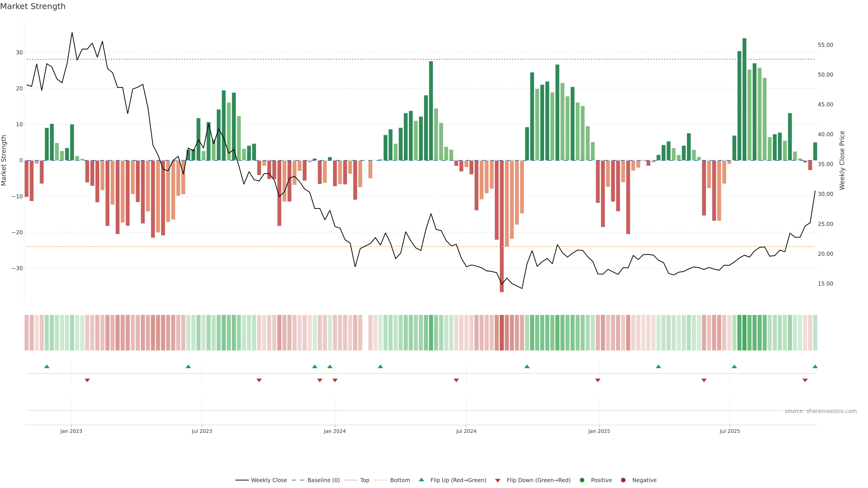Click the Flip Down red triangle legend icon
Image resolution: width=868 pixels, height=488 pixels.
click(498, 480)
